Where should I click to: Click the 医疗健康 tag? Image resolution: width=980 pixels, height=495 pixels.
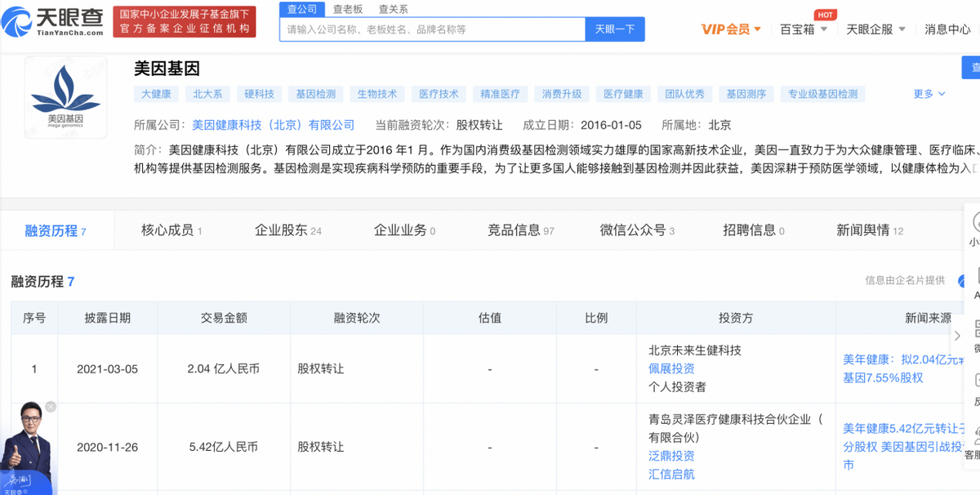(624, 94)
